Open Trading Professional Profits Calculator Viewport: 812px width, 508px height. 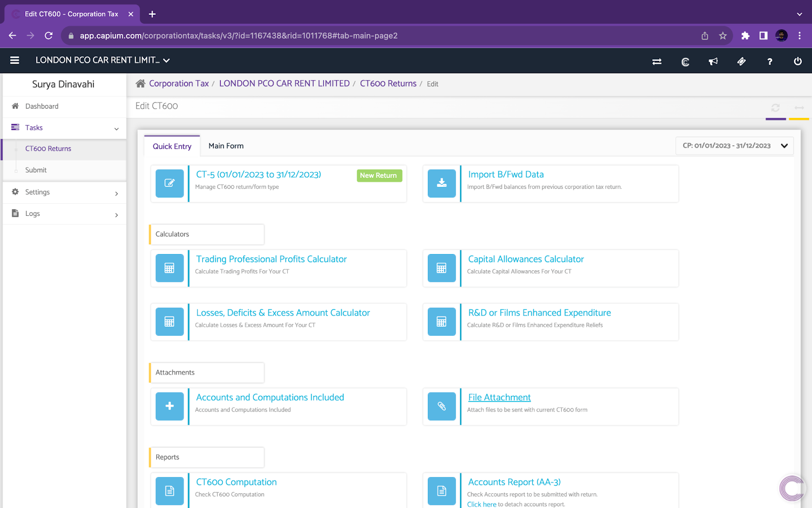click(x=272, y=259)
